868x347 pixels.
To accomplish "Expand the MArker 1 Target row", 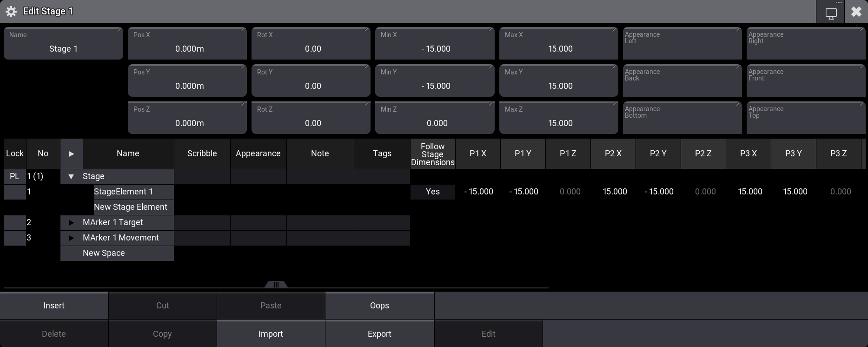I will coord(71,223).
